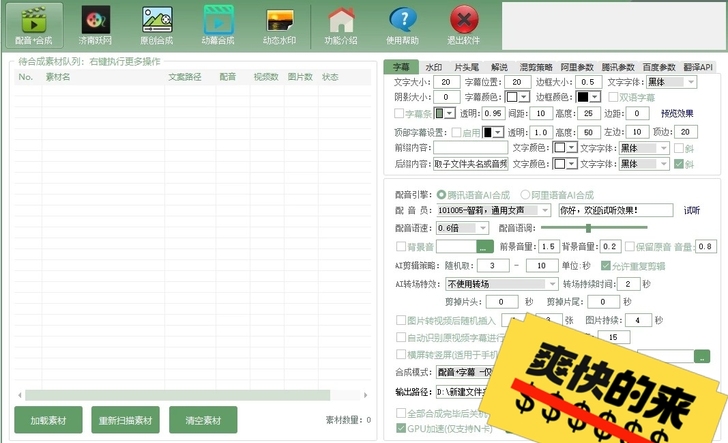Open the 原创合成 toolbar icon

click(157, 26)
